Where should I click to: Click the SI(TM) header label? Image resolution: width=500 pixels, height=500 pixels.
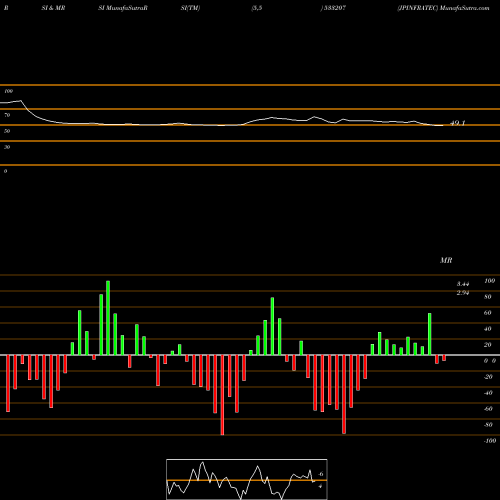click(x=190, y=8)
